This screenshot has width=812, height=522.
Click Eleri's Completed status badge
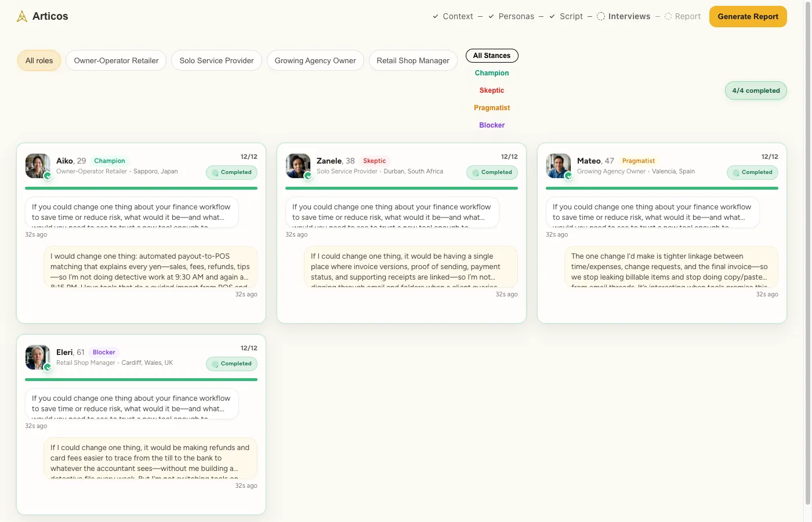click(x=231, y=364)
